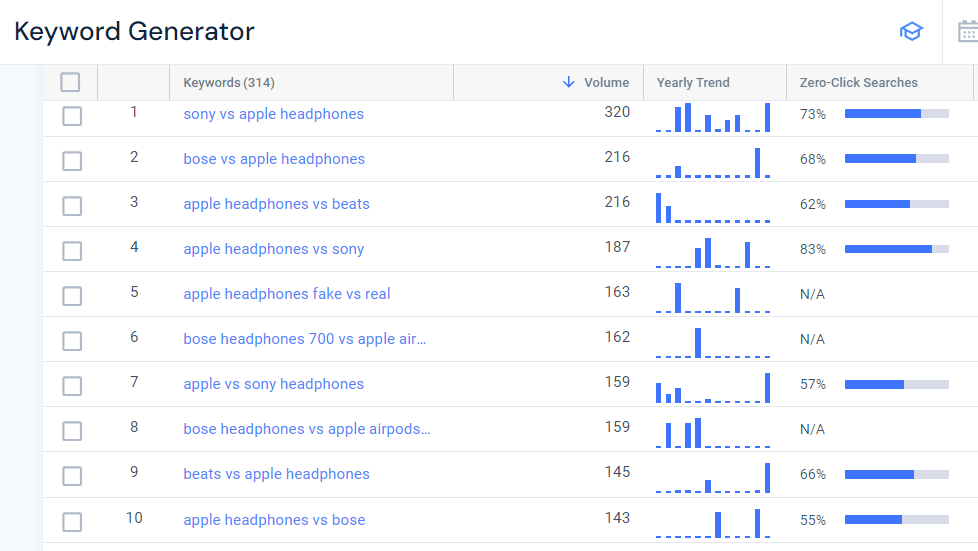Click the Volume sort descending arrow
Screen dimensions: 978x551
(x=568, y=82)
